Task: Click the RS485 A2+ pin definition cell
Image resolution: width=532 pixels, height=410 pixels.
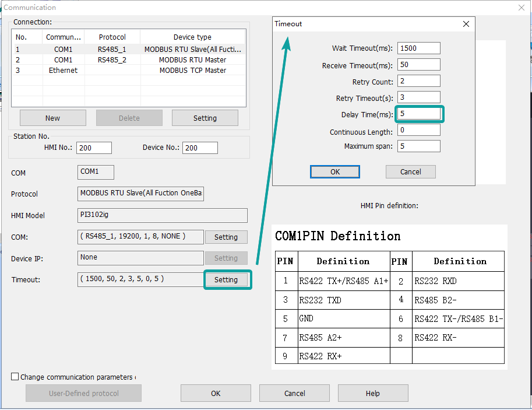Action: tap(344, 338)
